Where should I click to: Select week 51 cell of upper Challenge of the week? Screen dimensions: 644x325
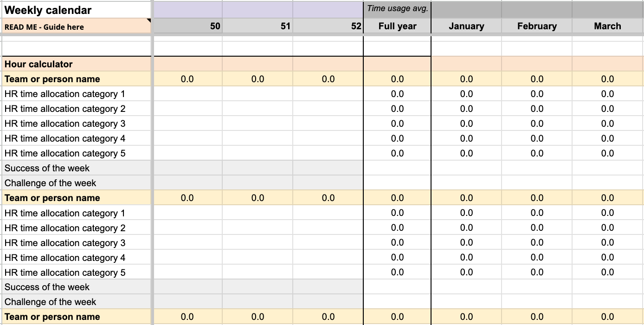coord(258,183)
